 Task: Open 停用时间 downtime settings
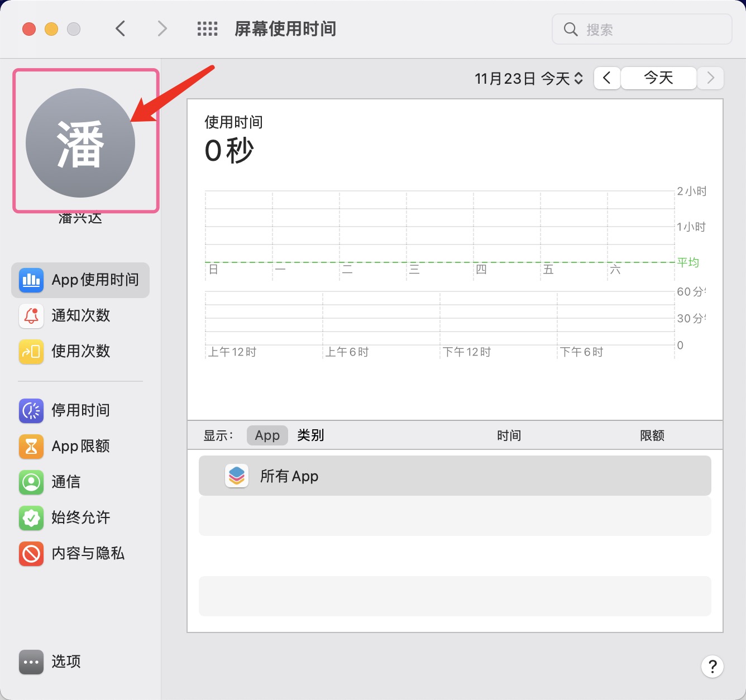pos(80,410)
